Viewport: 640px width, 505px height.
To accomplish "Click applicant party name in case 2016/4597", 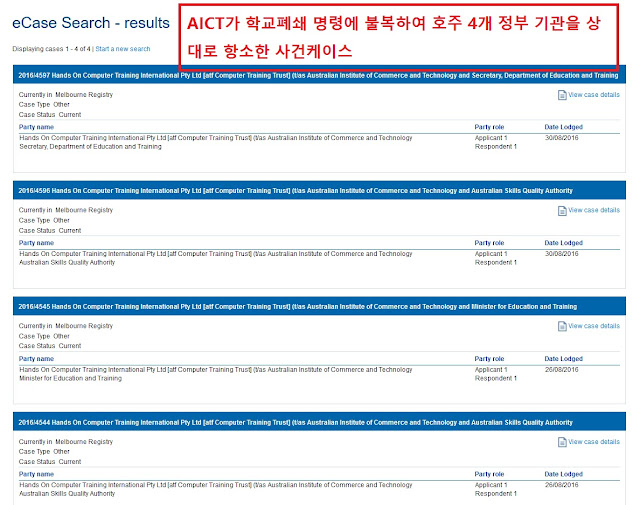I will [216, 138].
